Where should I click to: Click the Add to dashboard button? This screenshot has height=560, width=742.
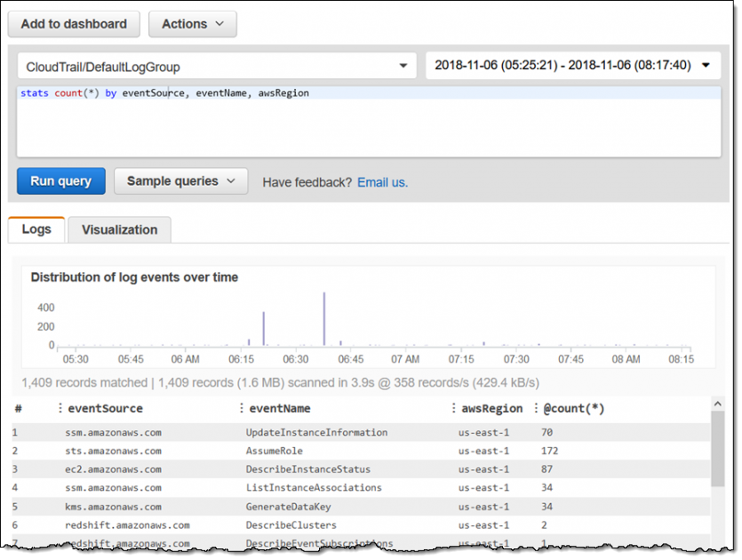point(74,24)
